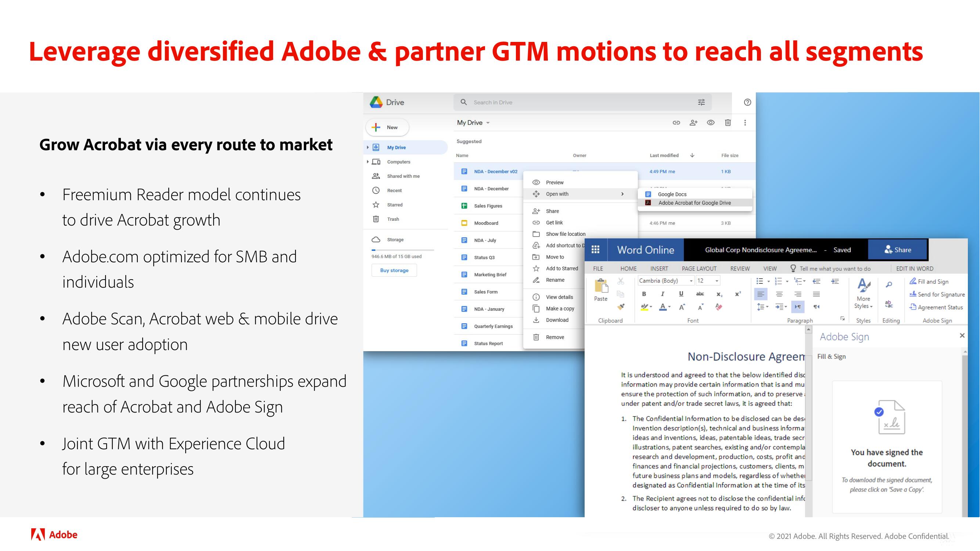Click EDIT IN WORD link
This screenshot has width=980, height=551.
point(915,269)
